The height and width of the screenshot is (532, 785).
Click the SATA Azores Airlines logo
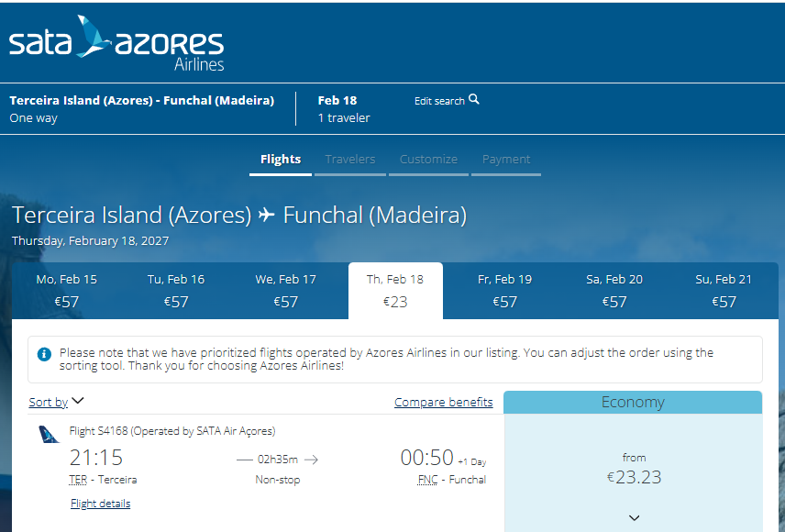(x=116, y=44)
